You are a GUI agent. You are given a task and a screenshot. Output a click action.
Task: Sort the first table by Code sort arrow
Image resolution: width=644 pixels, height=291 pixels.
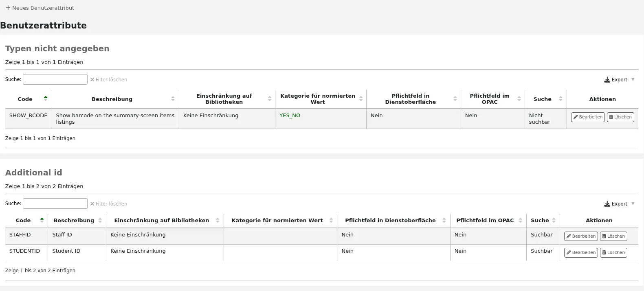46,98
